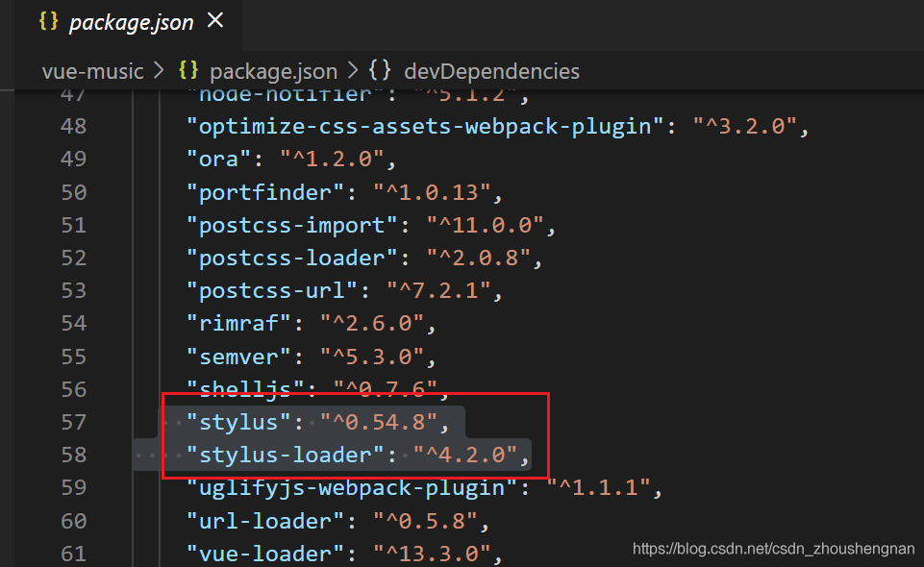Click line number 61 in the gutter

tap(73, 554)
